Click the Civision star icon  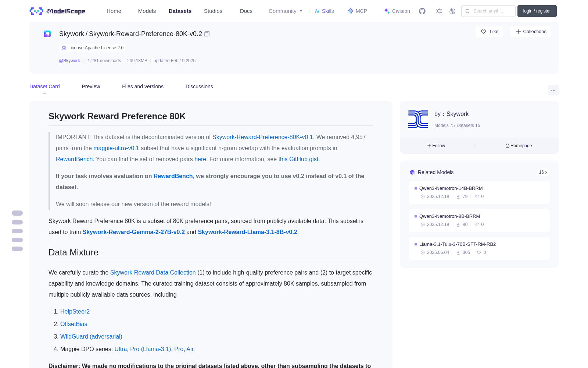tap(387, 11)
